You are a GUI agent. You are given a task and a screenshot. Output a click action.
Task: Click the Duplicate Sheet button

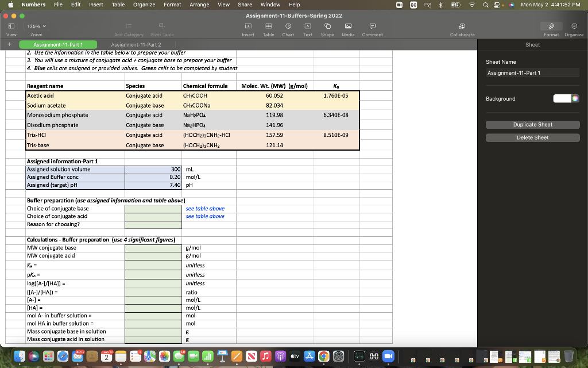click(532, 124)
